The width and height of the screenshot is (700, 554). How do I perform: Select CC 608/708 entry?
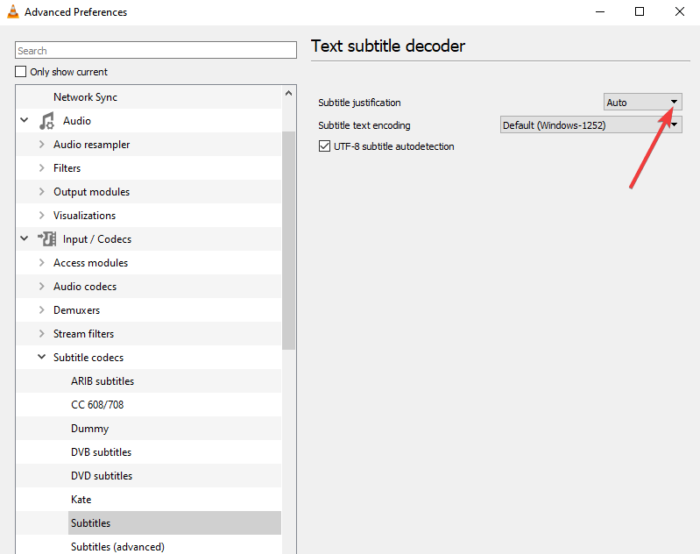tap(97, 404)
